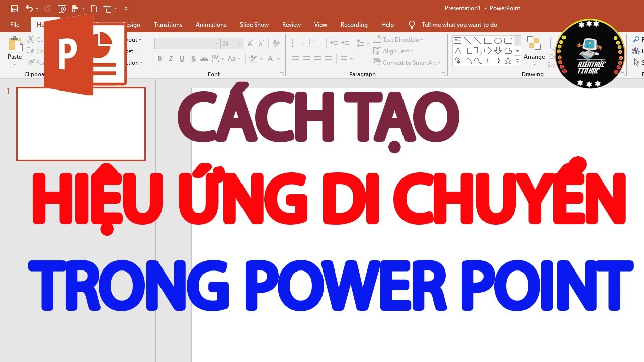Image resolution: width=644 pixels, height=362 pixels.
Task: Select the Text Box shape
Action: point(458,41)
